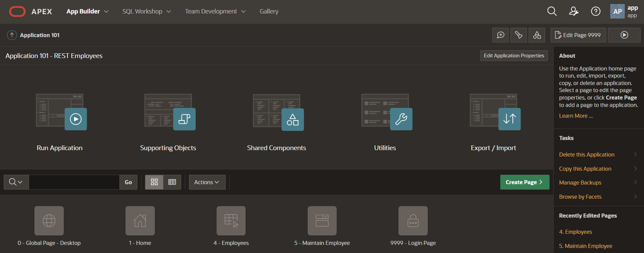Viewport: 644px width, 253px height.
Task: Open the Supporting Objects icon
Action: 170,112
